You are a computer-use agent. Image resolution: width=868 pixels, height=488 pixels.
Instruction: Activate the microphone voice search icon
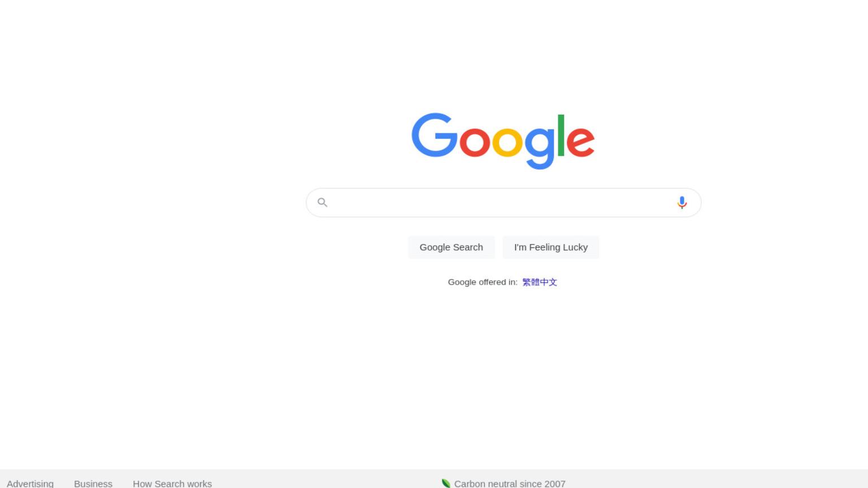pyautogui.click(x=682, y=202)
